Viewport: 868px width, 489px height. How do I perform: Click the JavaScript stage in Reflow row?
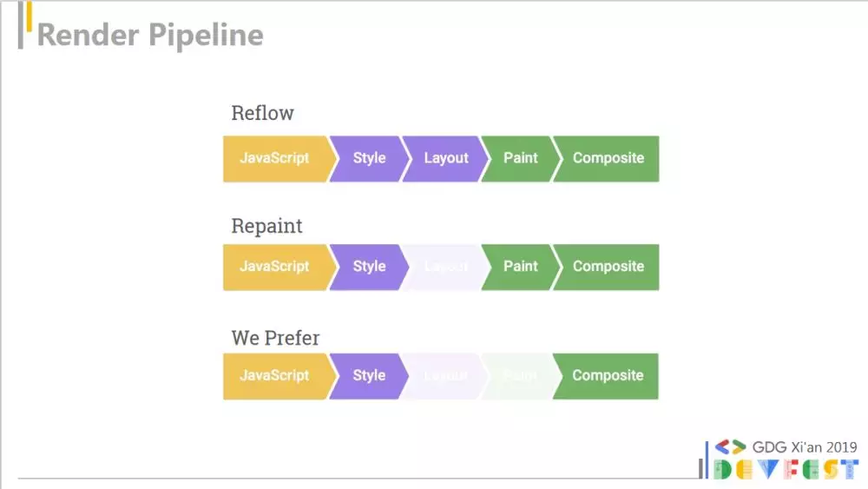pos(277,158)
